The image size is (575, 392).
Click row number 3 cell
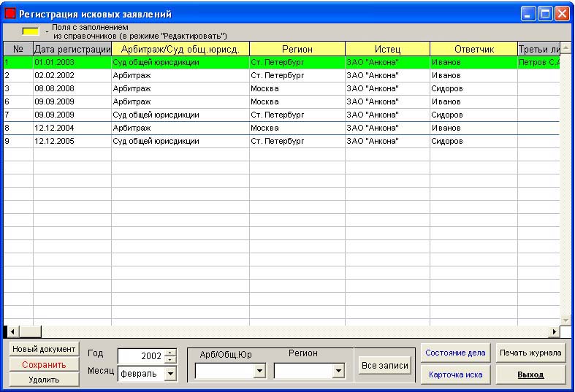(18, 88)
